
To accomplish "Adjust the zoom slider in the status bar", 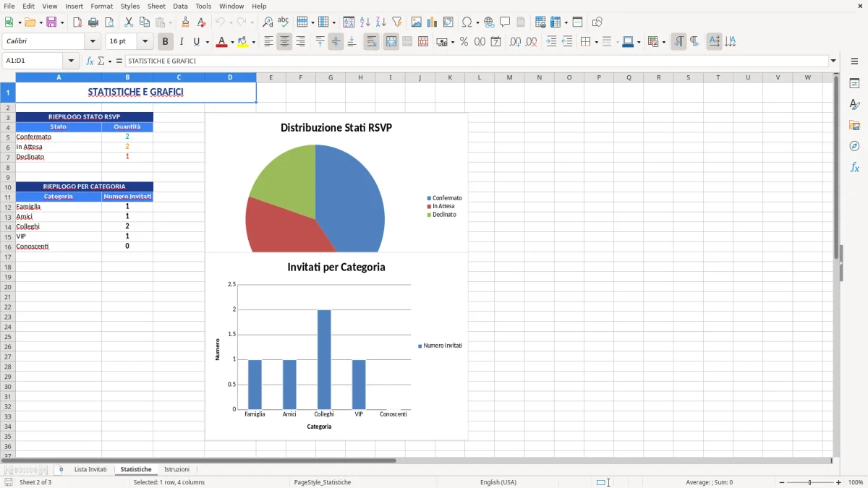I will [x=808, y=482].
